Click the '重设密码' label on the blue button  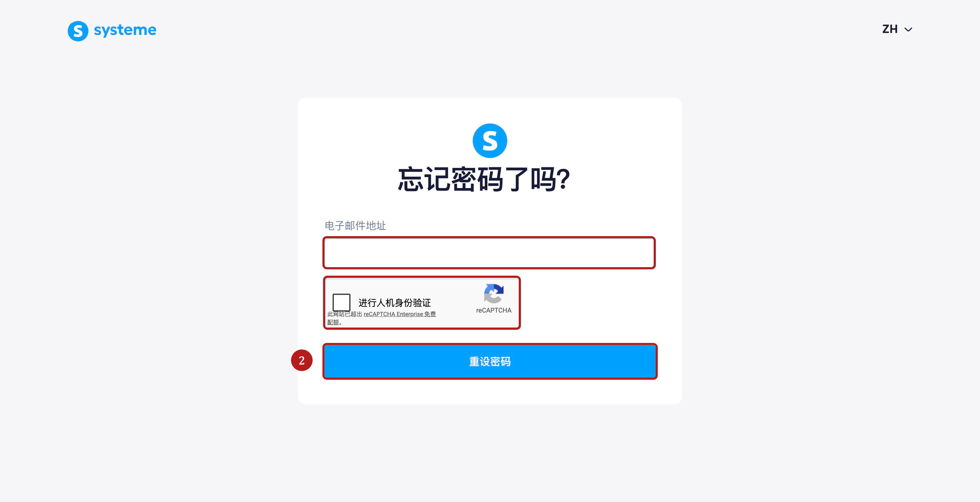[490, 361]
